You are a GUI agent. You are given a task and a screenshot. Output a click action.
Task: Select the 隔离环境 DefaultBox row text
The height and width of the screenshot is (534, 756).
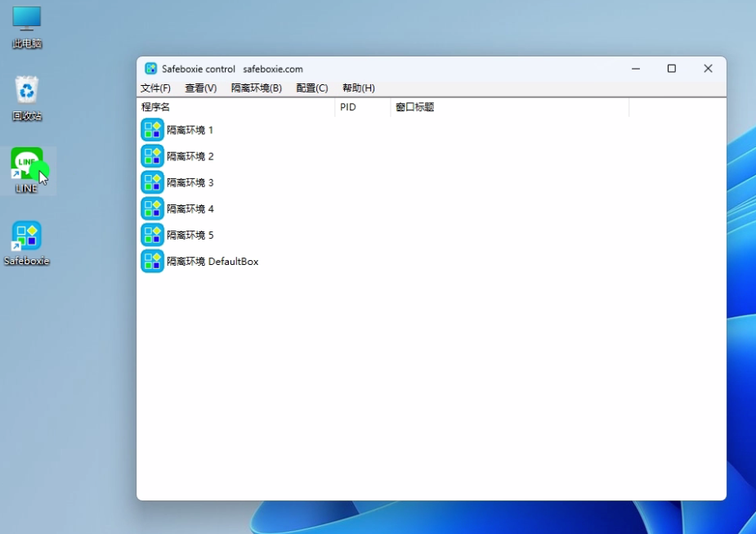pos(212,261)
